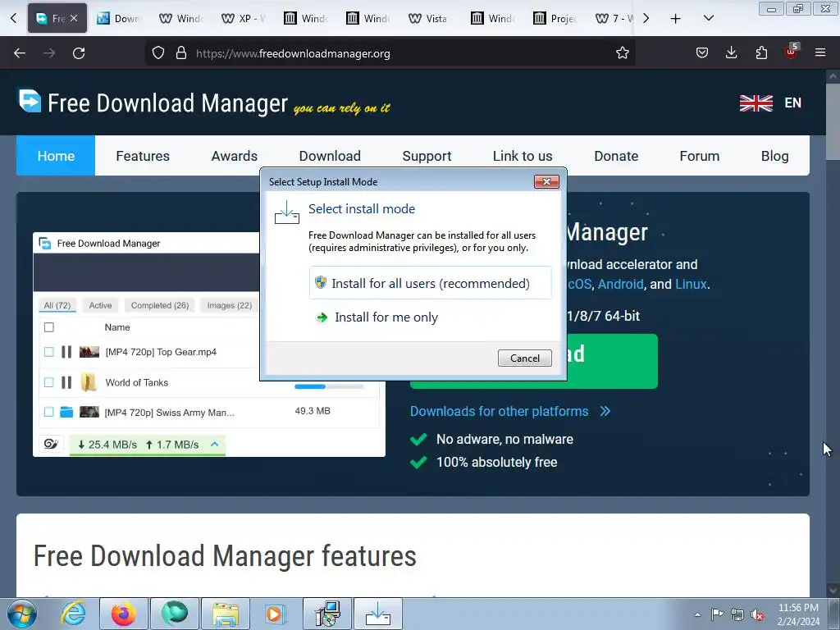Switch to the 7 - W tab

coord(614,18)
